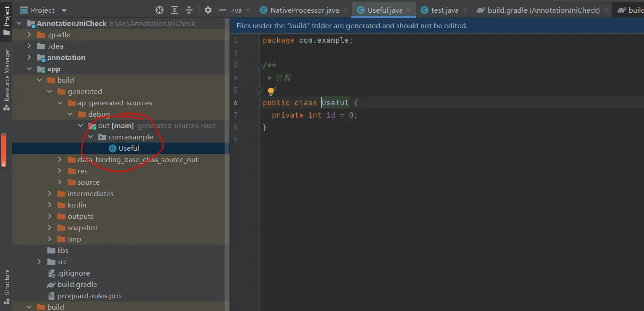
Task: Click the yellow lightbulb quick-fix icon
Action: [271, 91]
